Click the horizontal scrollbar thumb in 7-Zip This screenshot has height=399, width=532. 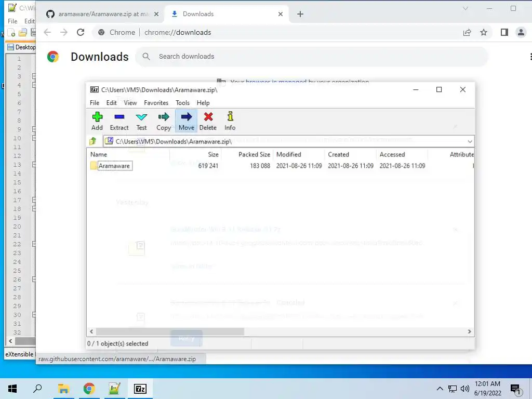click(170, 331)
